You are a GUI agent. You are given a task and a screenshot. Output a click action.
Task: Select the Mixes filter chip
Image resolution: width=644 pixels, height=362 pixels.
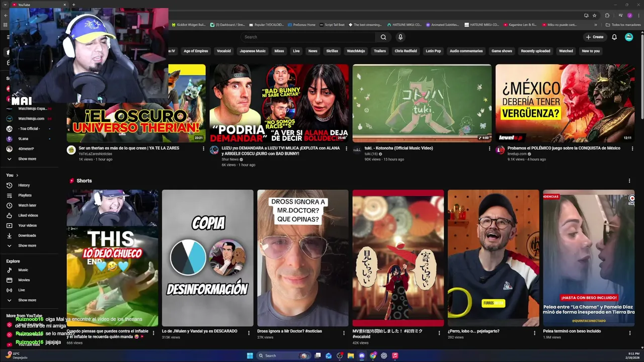(x=279, y=51)
